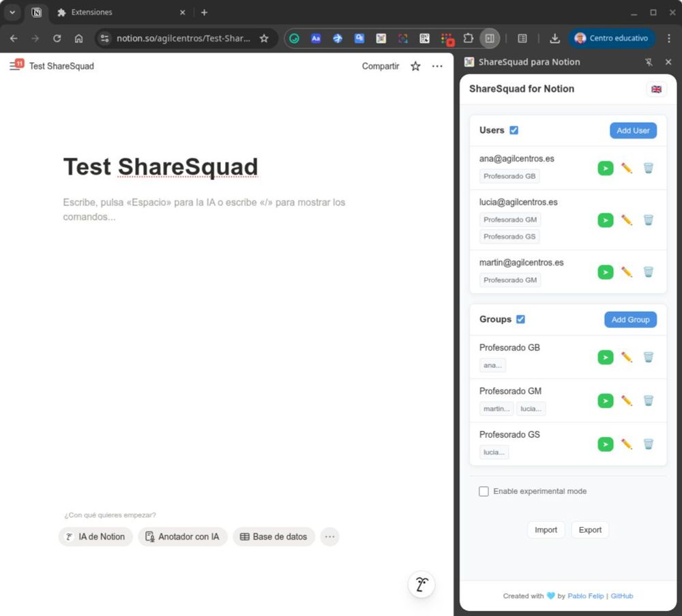
Task: Click the Add User button
Action: (633, 130)
